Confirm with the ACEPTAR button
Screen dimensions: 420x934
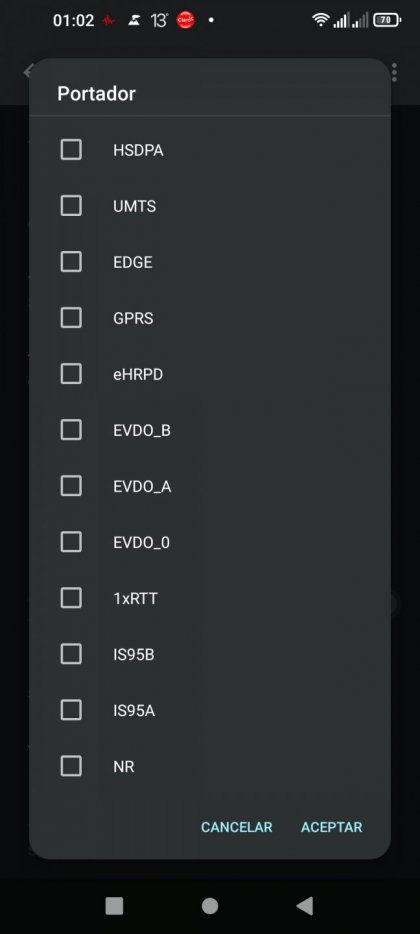[x=331, y=827]
